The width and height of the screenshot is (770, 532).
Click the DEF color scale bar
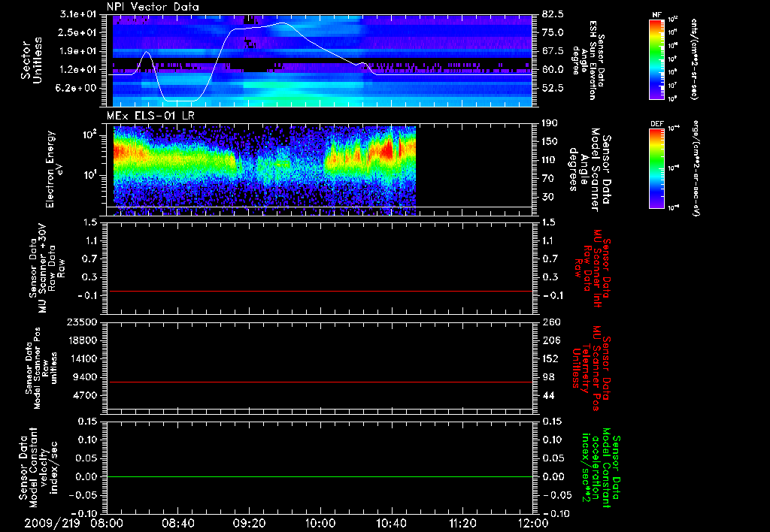coord(657,168)
